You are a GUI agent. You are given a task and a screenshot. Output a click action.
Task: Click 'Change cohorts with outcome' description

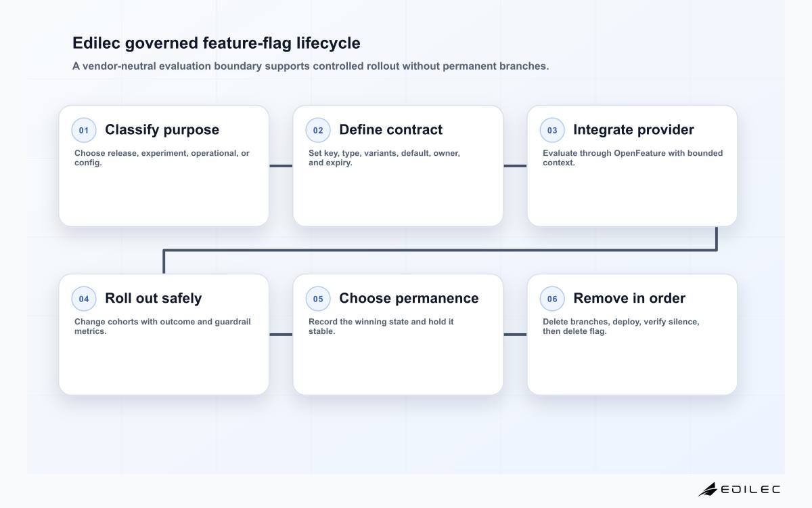(x=162, y=326)
